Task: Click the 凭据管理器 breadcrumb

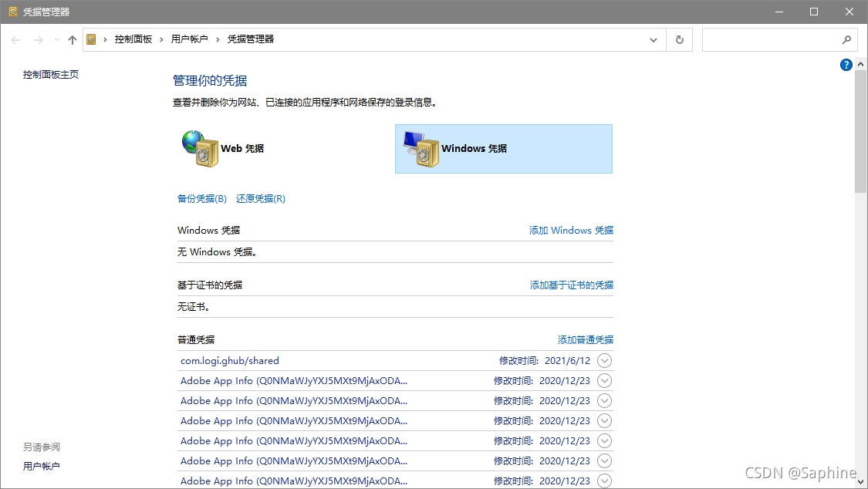Action: [x=251, y=39]
